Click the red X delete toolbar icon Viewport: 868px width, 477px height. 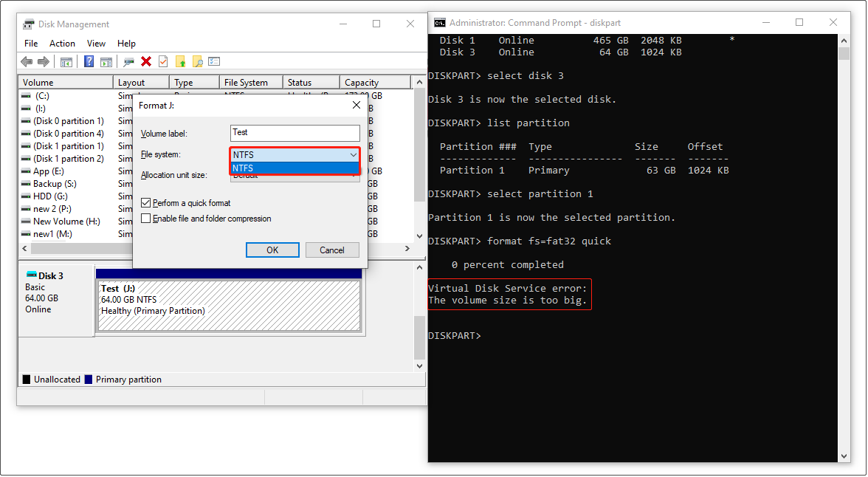(x=146, y=61)
